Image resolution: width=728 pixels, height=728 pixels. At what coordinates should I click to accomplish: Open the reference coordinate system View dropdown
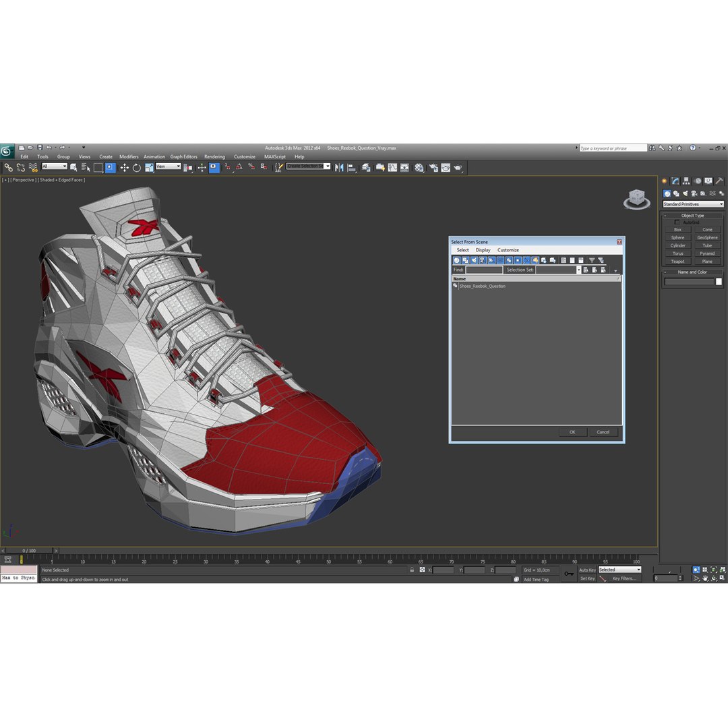pos(168,166)
